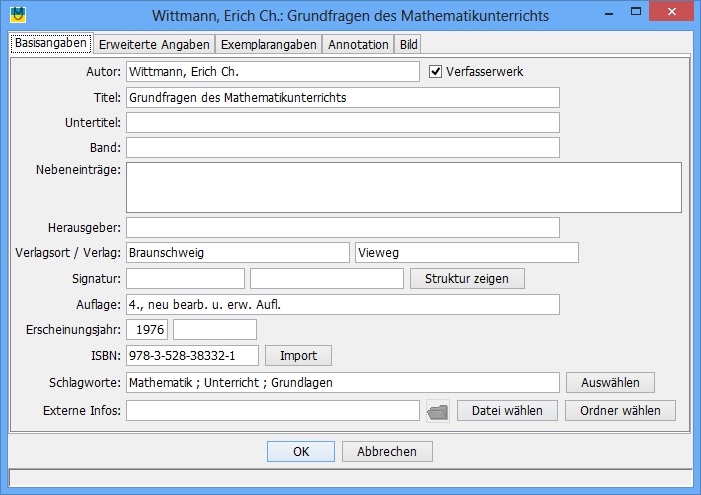Click the Import button beside ISBN
Screen dimensions: 701x495
click(299, 356)
